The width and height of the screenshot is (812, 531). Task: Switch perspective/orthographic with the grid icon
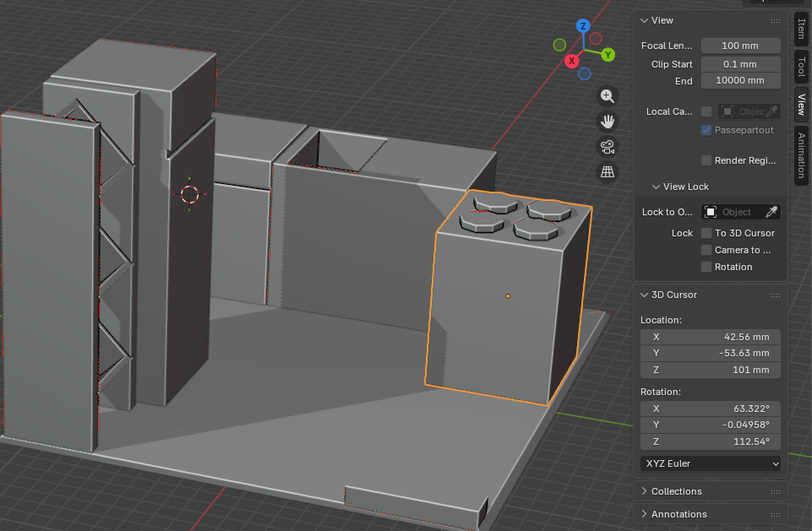click(607, 172)
